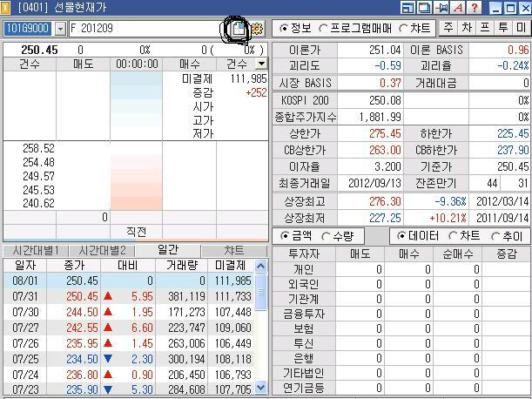Click the first window layout icon in title bar
The height and width of the screenshot is (399, 532).
click(407, 8)
